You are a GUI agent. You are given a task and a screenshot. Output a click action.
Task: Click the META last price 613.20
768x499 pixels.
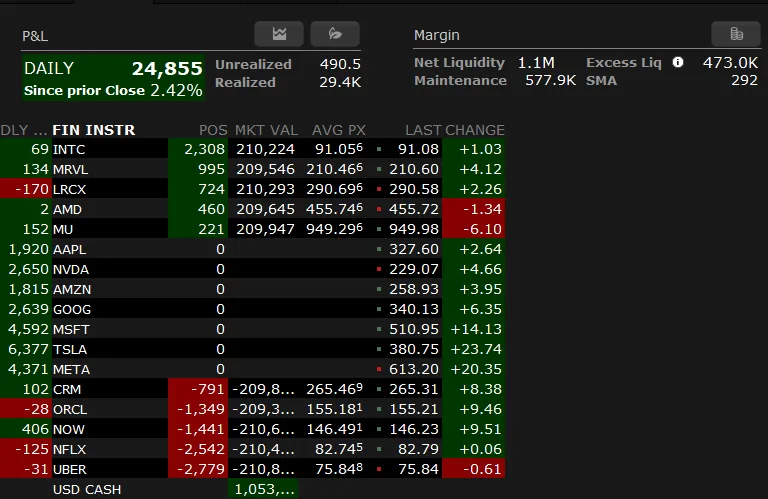414,369
